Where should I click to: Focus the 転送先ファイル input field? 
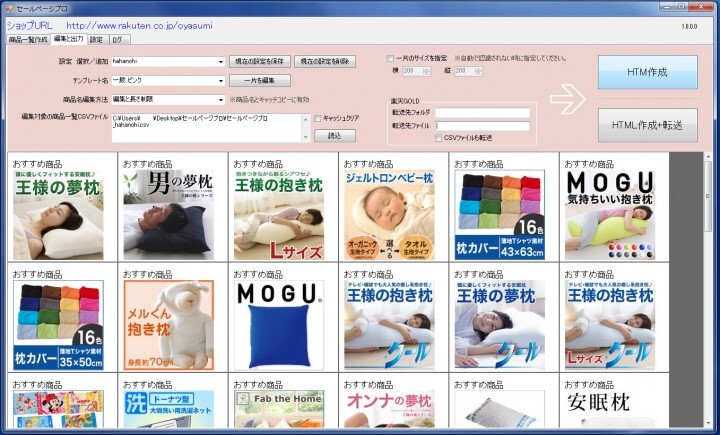(482, 126)
